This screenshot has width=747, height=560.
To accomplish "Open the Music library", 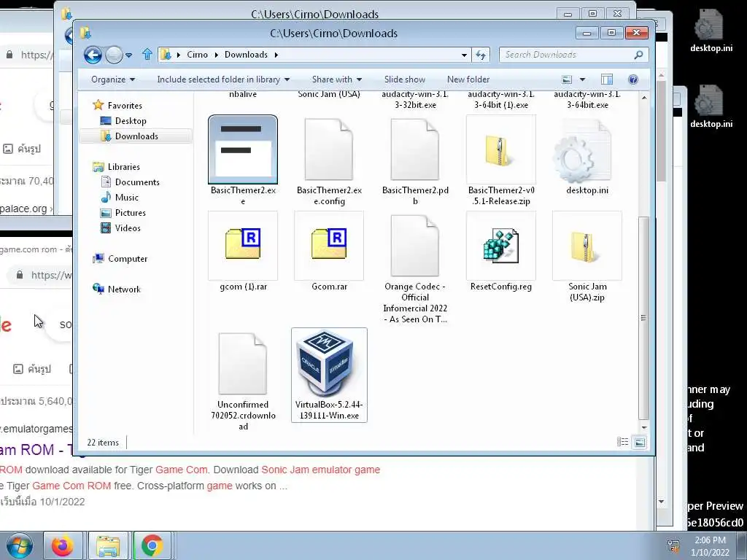I will [126, 198].
